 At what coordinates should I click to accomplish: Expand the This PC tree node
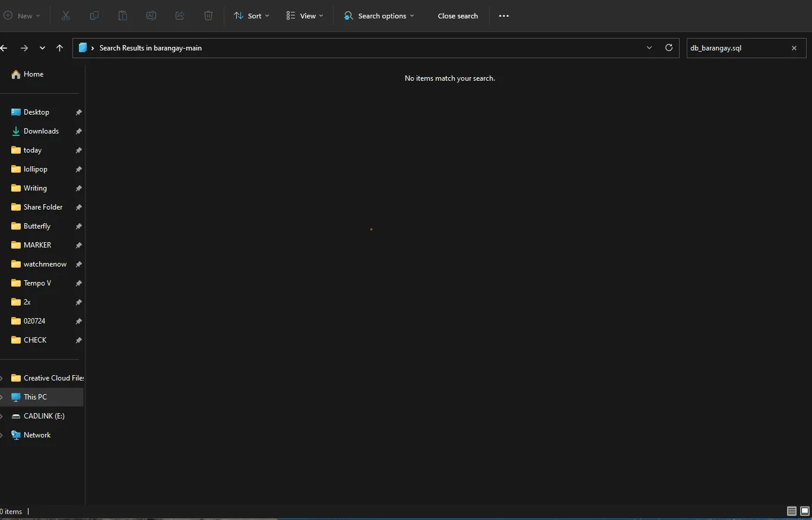click(x=2, y=397)
